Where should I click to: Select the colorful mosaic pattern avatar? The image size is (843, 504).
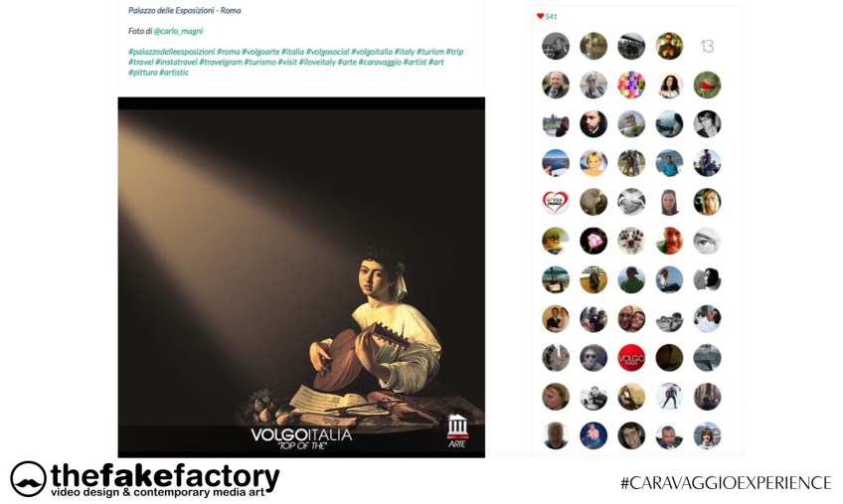[631, 84]
